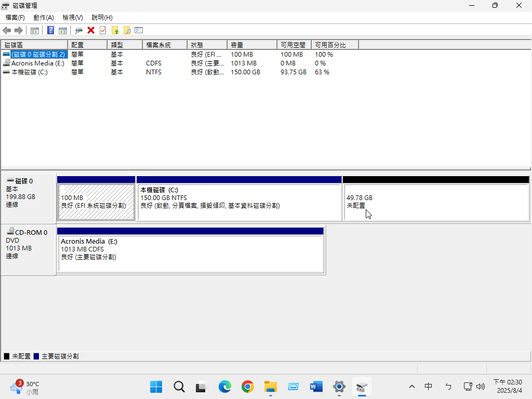Toggle the Show/Hide Action Pane icon
Screen dimensions: 532x399
(x=63, y=30)
